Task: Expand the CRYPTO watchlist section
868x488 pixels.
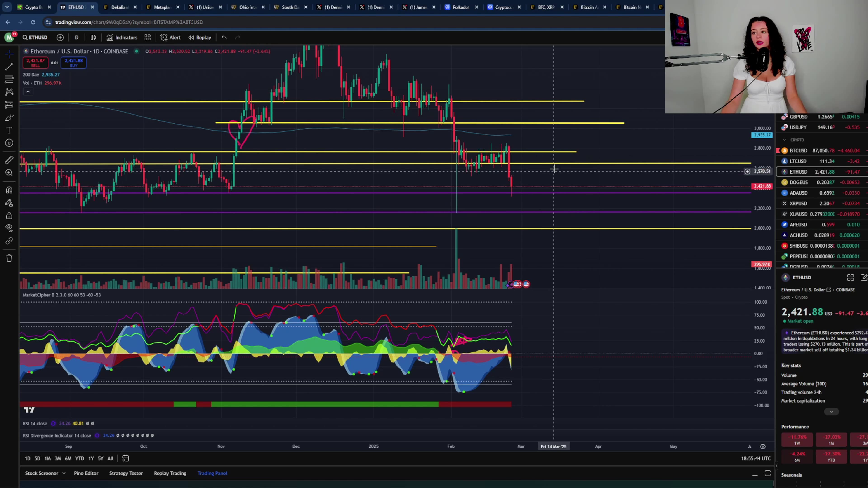Action: 785,140
